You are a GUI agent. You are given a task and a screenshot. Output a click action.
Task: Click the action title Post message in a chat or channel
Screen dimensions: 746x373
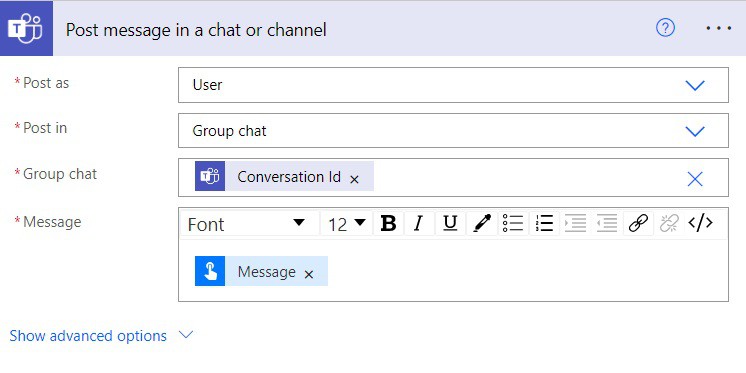click(196, 30)
